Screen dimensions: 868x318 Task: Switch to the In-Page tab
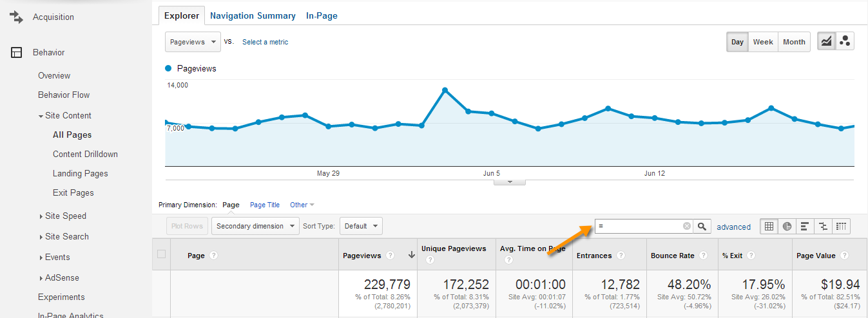tap(322, 15)
